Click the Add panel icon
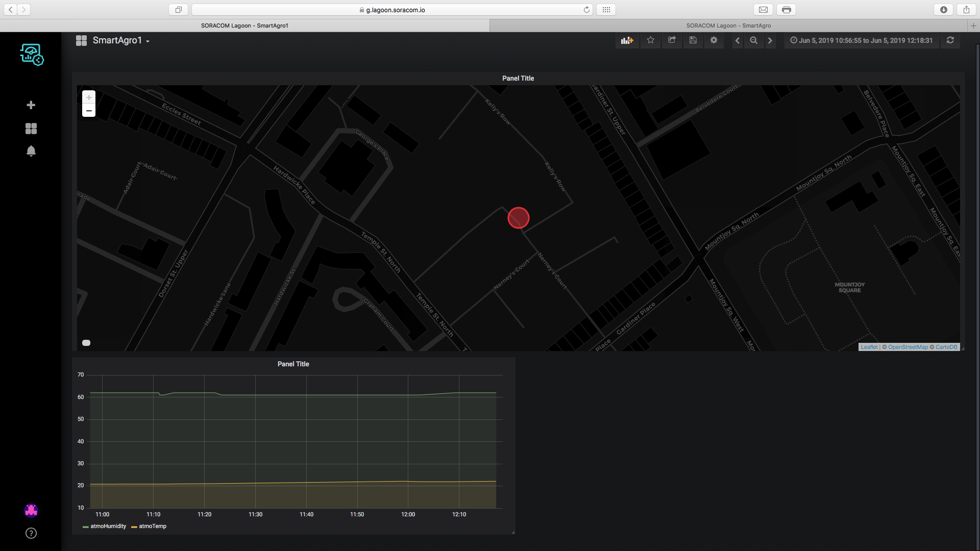Viewport: 980px width, 551px height. (627, 40)
